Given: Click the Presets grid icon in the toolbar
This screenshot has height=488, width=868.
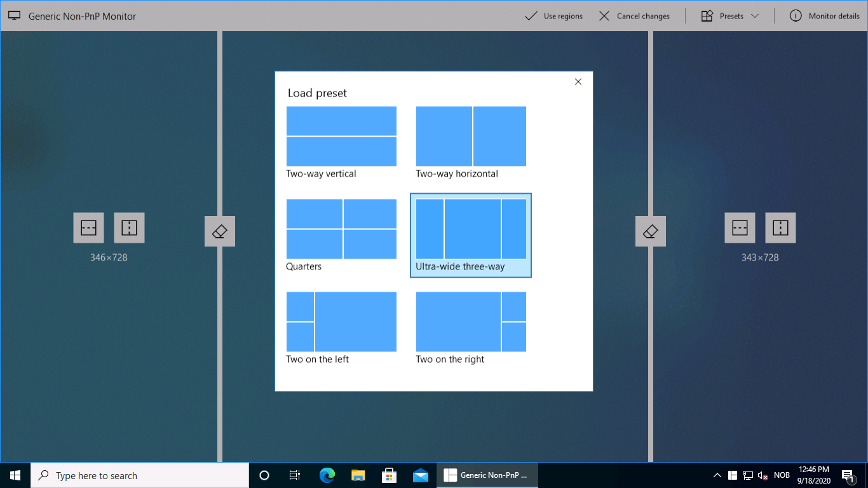Looking at the screenshot, I should coord(707,15).
